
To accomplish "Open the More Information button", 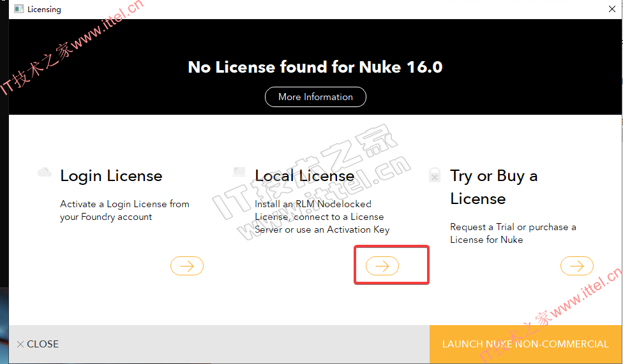I will [x=315, y=97].
